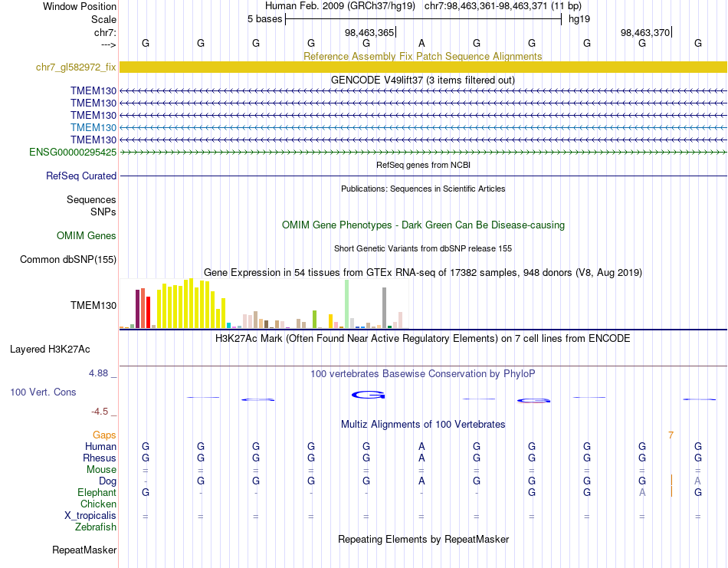Click the 98,463,365 ruler position
The height and width of the screenshot is (568, 728).
coord(370,32)
